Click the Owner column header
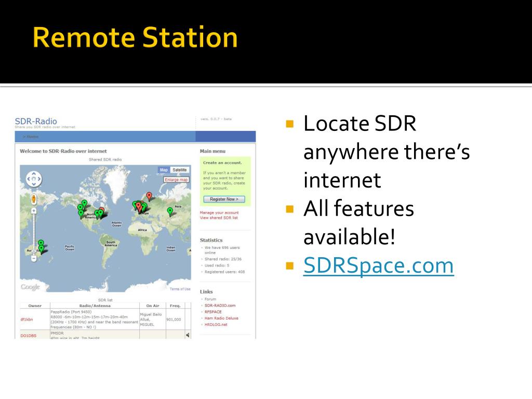 (35, 305)
